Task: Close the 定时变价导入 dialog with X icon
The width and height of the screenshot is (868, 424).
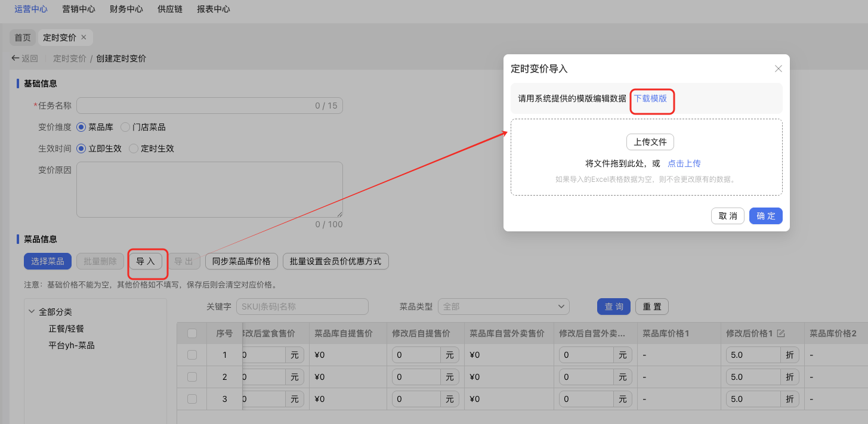Action: pos(778,69)
